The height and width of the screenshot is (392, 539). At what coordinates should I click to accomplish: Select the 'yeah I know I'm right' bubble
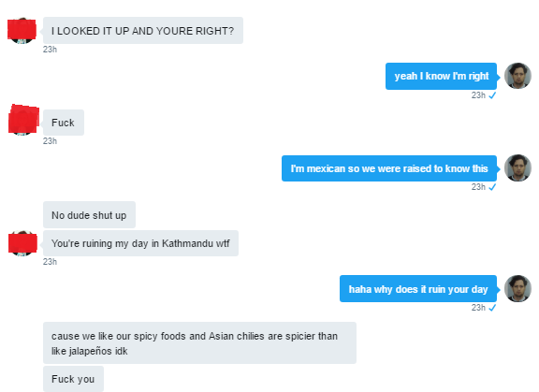click(441, 77)
